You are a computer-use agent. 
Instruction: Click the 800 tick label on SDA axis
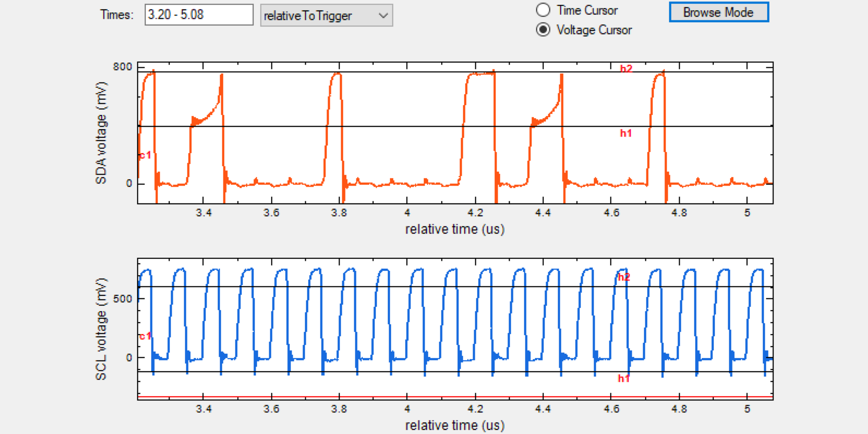pyautogui.click(x=122, y=67)
